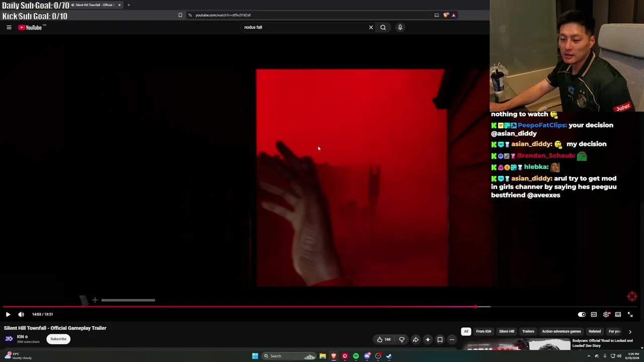Viewport: 644px width, 362px height.
Task: Select the 'Related' filter chip
Action: click(x=595, y=331)
